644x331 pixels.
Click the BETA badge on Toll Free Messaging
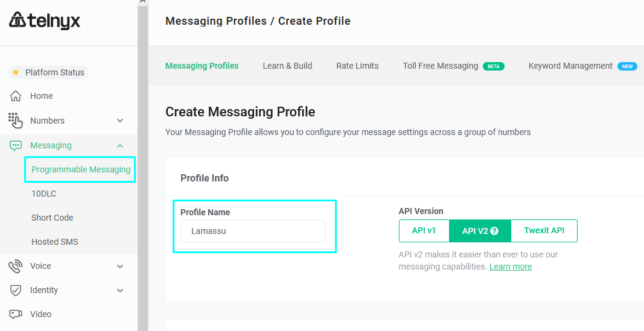[493, 66]
